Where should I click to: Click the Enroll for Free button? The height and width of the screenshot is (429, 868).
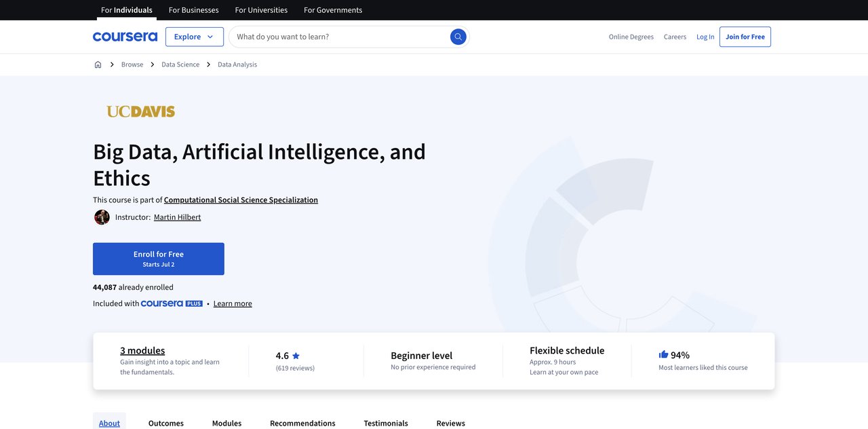[159, 259]
